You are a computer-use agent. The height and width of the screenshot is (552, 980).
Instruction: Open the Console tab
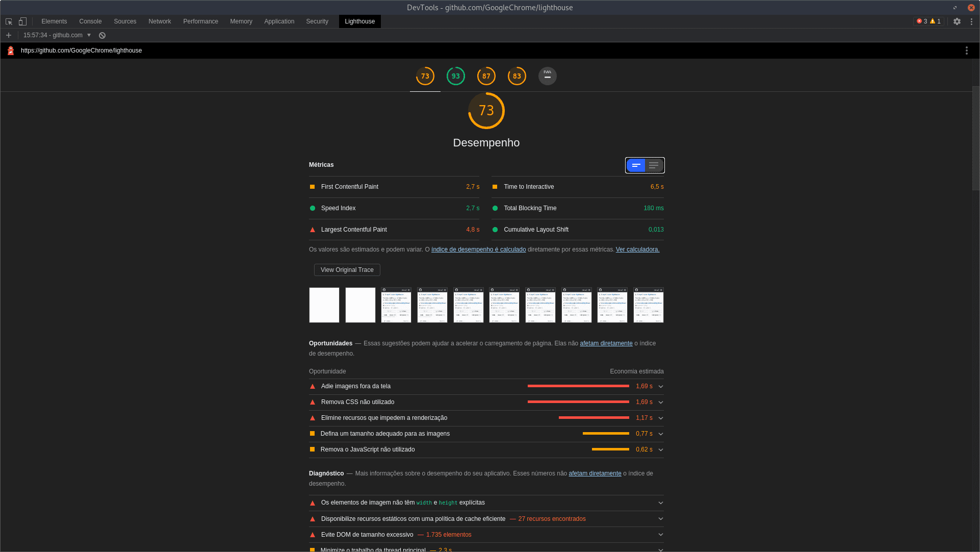(x=90, y=21)
